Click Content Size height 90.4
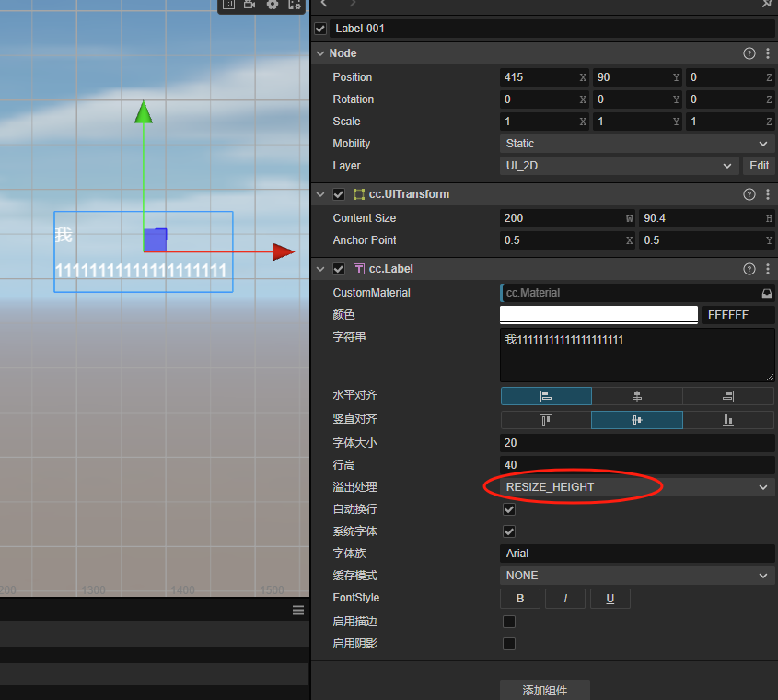This screenshot has width=778, height=700. click(707, 218)
